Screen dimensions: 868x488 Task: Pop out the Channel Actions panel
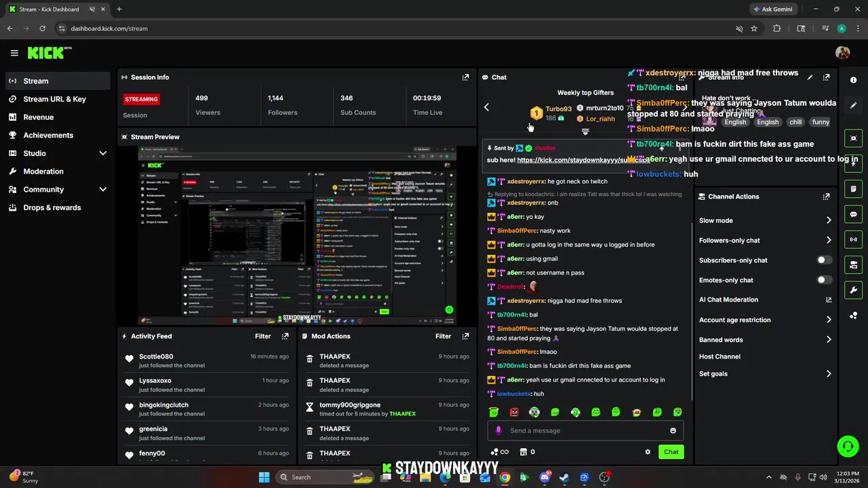pyautogui.click(x=826, y=197)
